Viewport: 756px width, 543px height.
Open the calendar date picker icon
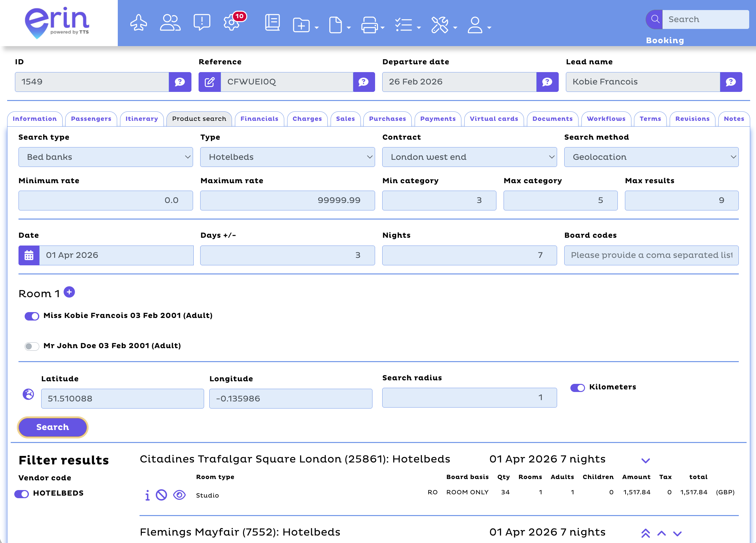(x=29, y=256)
